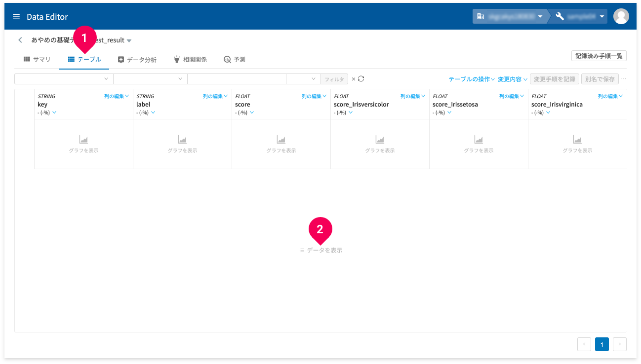Open the 予測 tab

(235, 60)
